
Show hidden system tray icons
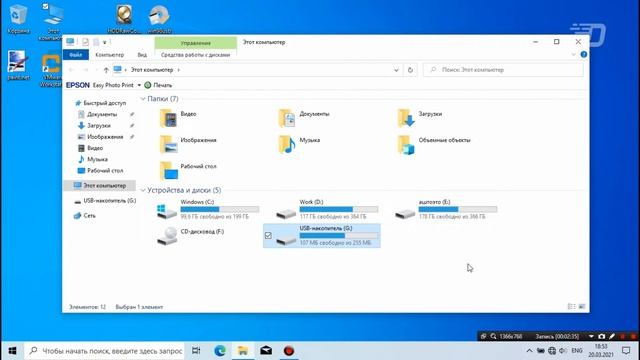pyautogui.click(x=529, y=351)
